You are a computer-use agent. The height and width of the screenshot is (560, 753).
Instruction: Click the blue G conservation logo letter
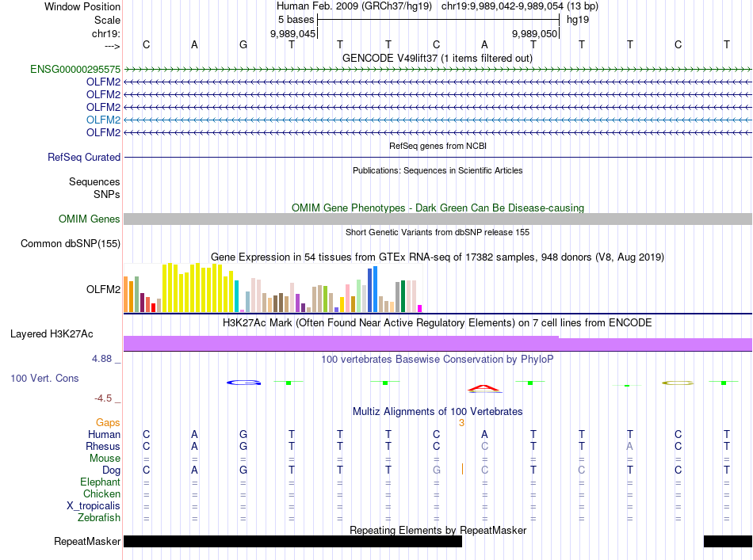(243, 383)
